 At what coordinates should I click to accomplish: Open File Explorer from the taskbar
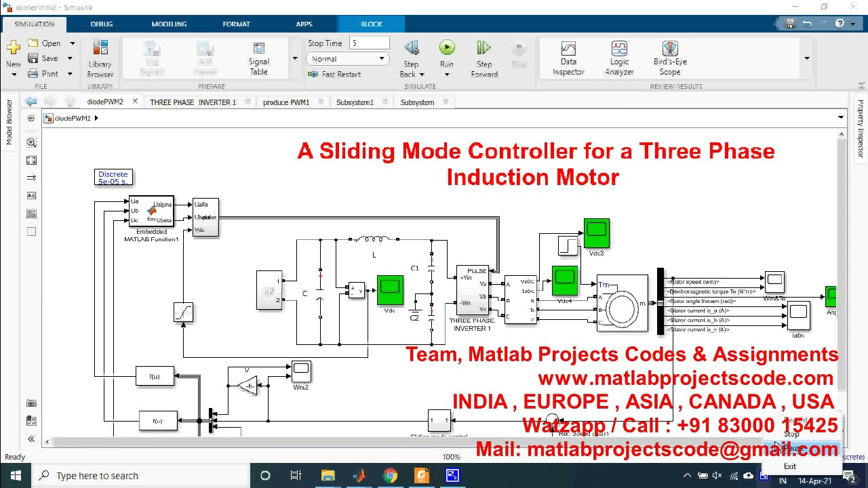[328, 476]
